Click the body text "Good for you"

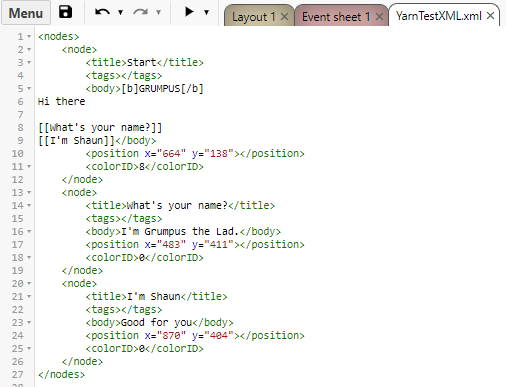(x=156, y=322)
